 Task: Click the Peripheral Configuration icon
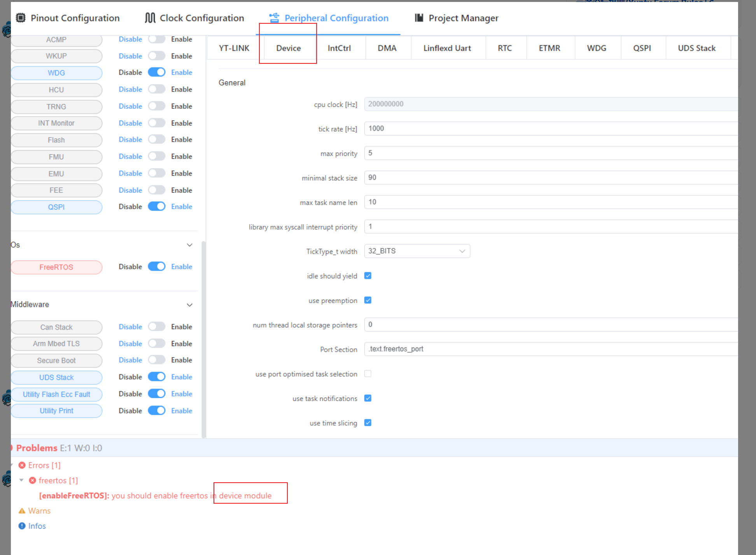274,18
